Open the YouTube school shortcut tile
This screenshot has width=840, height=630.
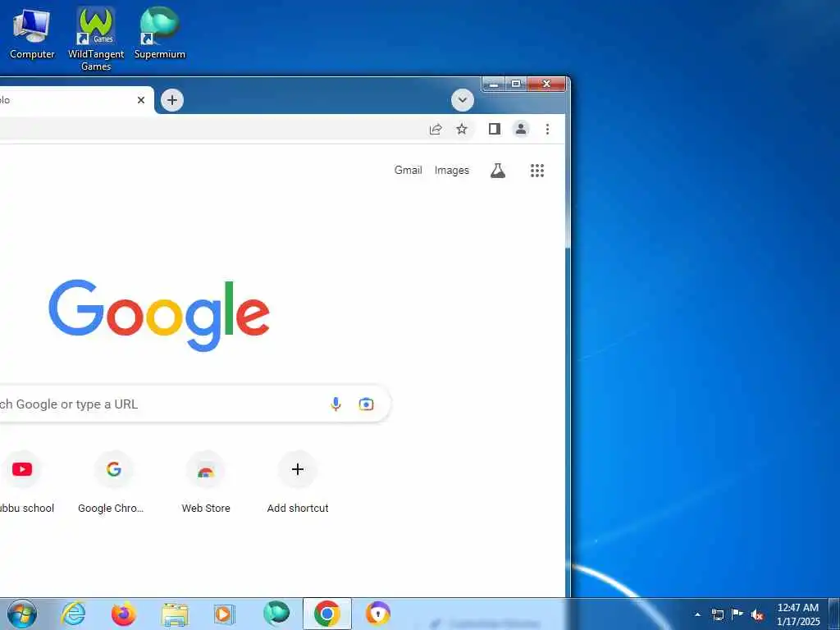click(x=22, y=484)
